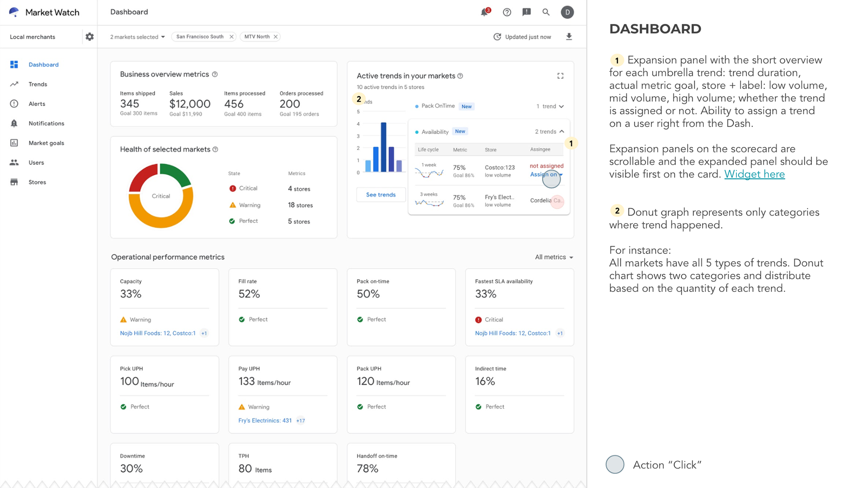Click the Market goals sidebar chart icon
This screenshot has height=488, width=868.
click(x=14, y=143)
